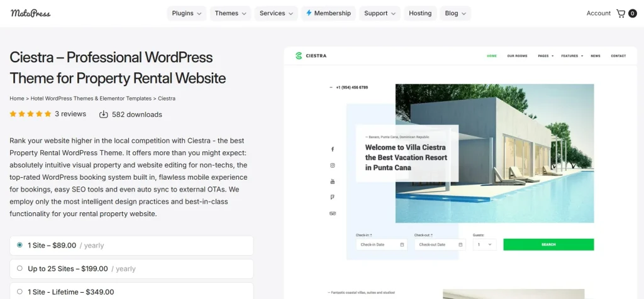
Task: Click the downloads icon beside 582 downloads
Action: [104, 114]
